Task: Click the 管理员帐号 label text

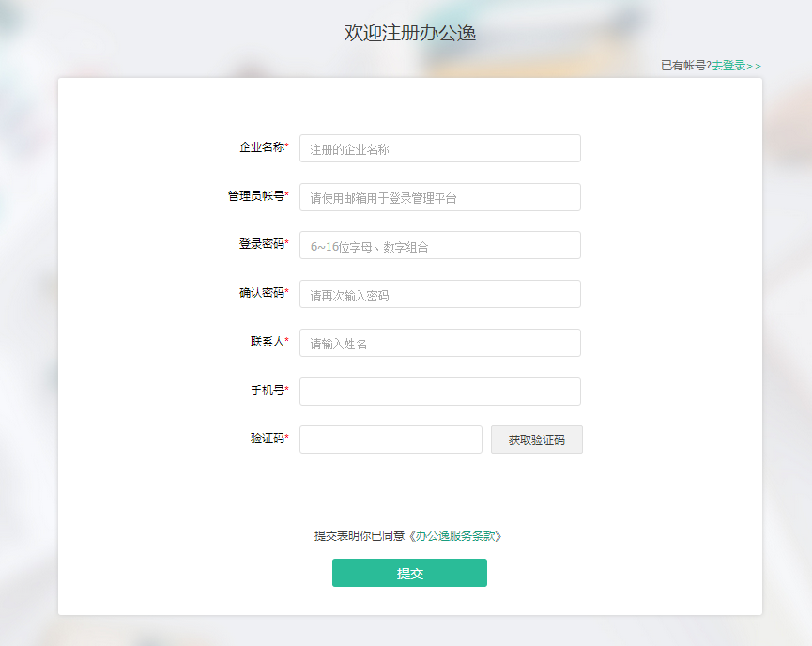Action: click(256, 196)
